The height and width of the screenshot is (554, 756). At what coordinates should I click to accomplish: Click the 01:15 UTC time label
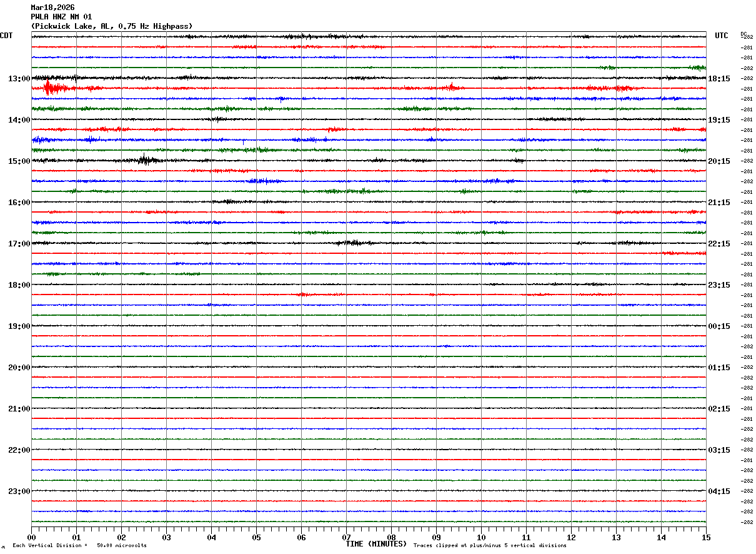(719, 368)
